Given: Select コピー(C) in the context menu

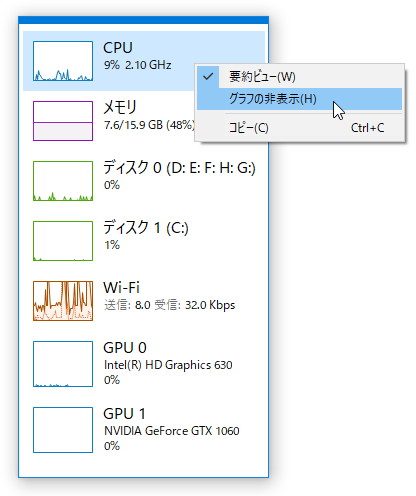Looking at the screenshot, I should pos(299,128).
